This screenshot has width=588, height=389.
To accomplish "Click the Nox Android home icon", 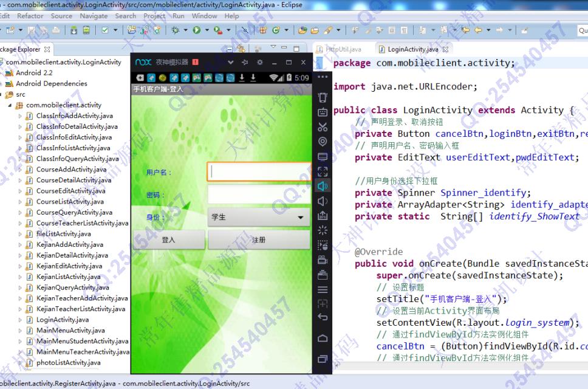I will (323, 339).
